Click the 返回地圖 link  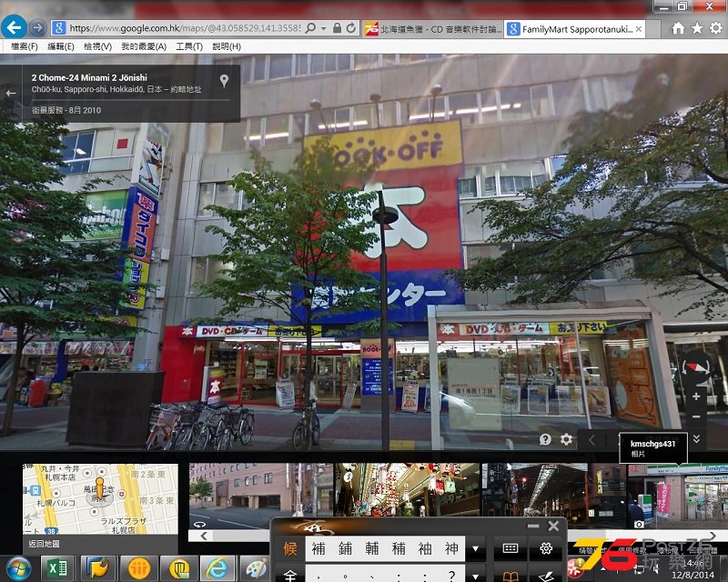tap(44, 544)
